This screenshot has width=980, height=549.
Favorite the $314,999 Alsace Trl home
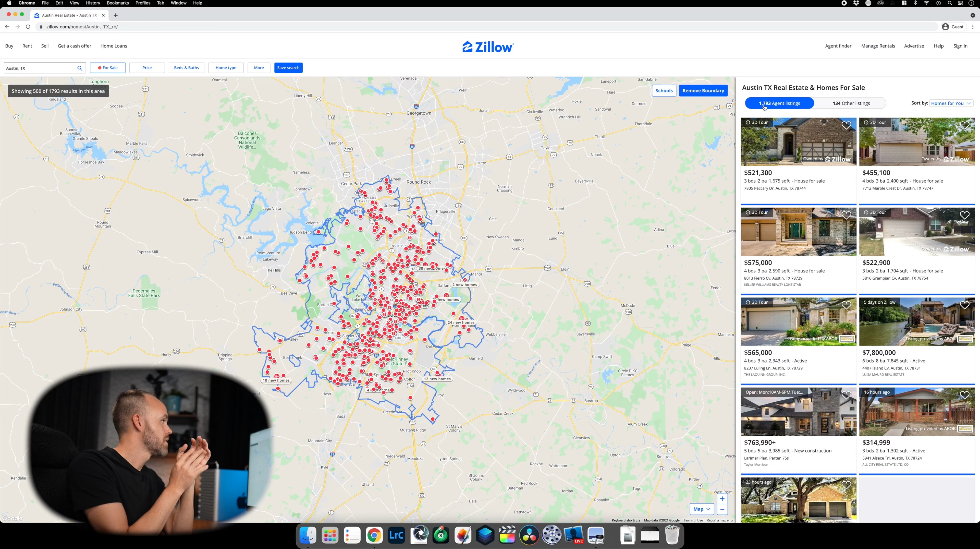click(964, 395)
